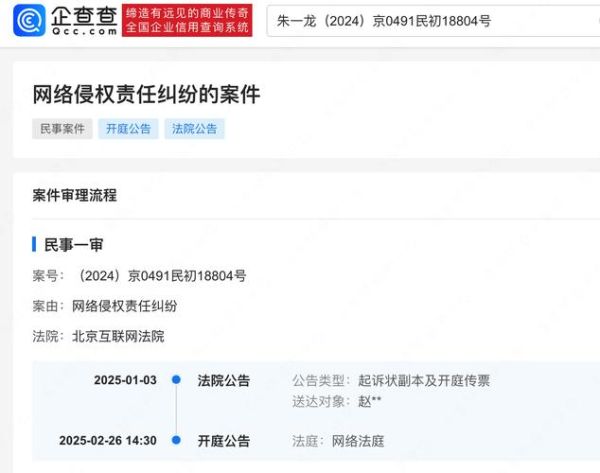This screenshot has height=473, width=600.
Task: Click the page title 网络侵权责任纠纷的案件
Action: pyautogui.click(x=146, y=94)
